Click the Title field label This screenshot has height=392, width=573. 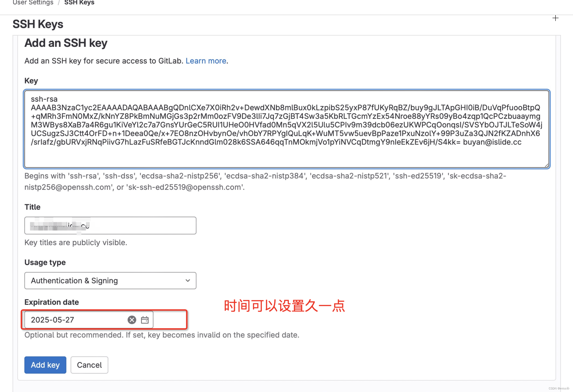point(32,207)
